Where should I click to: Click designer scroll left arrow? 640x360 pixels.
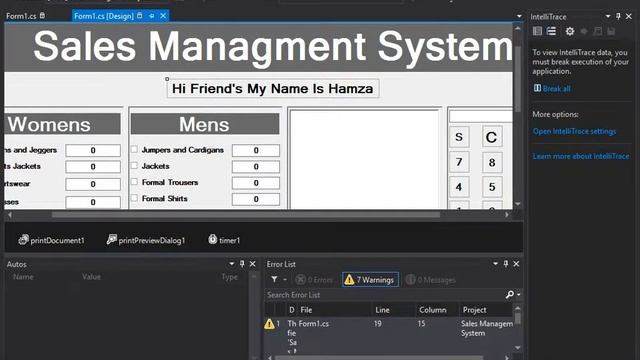pos(10,215)
